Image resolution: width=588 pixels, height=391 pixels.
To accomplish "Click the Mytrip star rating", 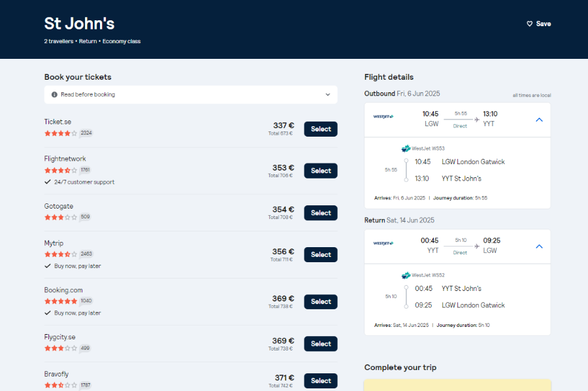I will point(61,254).
